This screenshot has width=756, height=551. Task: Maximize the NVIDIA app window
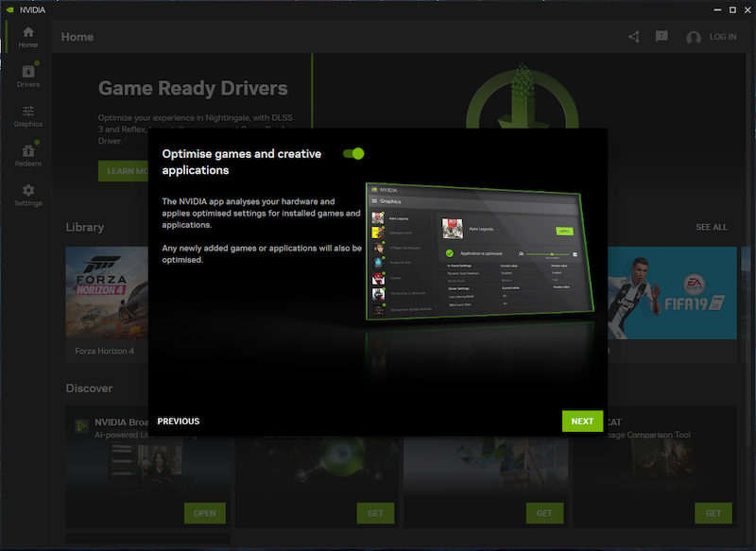click(732, 9)
